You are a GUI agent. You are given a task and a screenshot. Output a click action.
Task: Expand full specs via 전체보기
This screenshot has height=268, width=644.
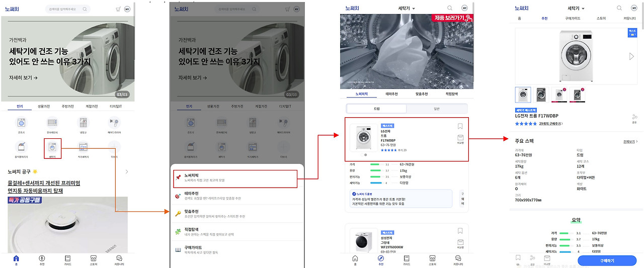click(630, 142)
